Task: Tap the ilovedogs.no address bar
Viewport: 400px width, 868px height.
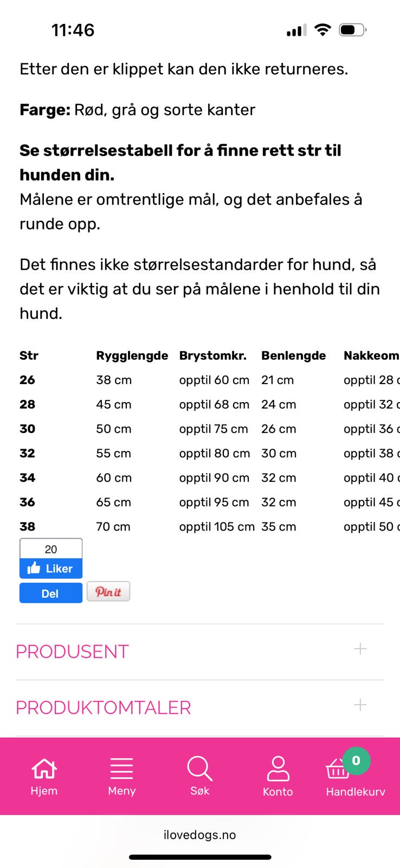Action: [199, 835]
